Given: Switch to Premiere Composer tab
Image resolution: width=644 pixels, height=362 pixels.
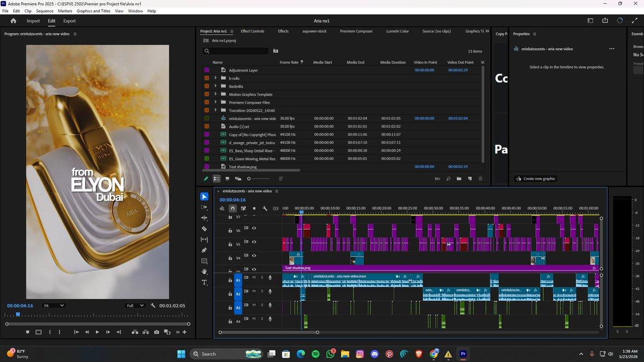Looking at the screenshot, I should 356,31.
